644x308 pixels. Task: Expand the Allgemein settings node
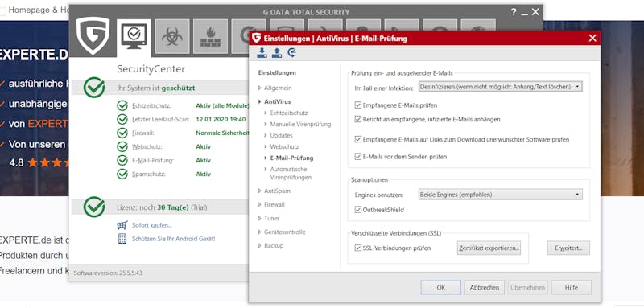pos(259,88)
